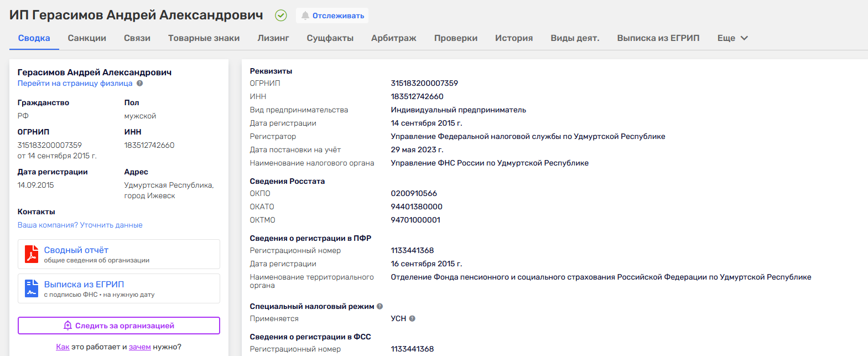Click ОГРНИП value 315183200007359 in Реквизиты

pos(424,84)
